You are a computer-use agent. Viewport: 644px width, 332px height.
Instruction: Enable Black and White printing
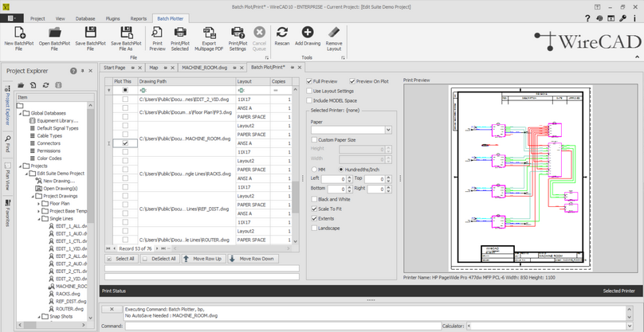[314, 200]
